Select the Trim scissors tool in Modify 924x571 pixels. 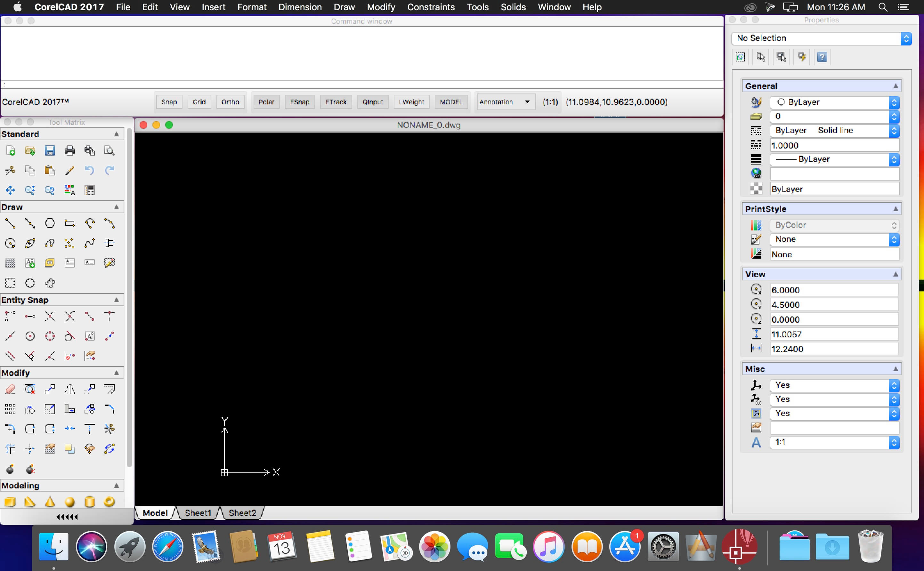pyautogui.click(x=109, y=429)
